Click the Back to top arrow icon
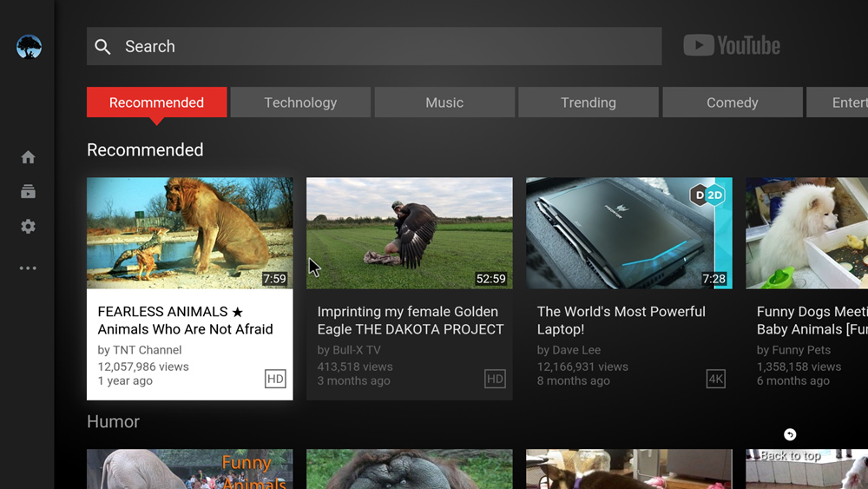Viewport: 868px width, 489px height. coord(790,435)
